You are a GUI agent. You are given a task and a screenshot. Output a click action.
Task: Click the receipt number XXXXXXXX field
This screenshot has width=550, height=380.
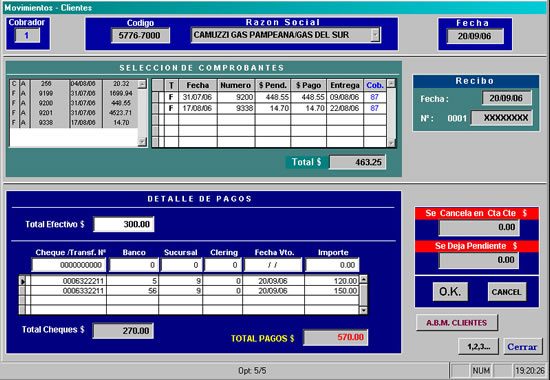(502, 118)
